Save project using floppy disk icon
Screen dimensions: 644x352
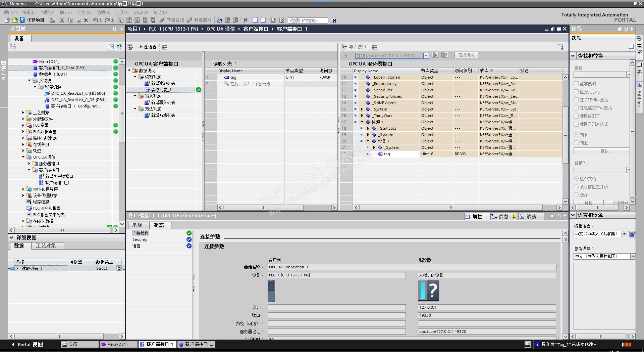(x=22, y=20)
